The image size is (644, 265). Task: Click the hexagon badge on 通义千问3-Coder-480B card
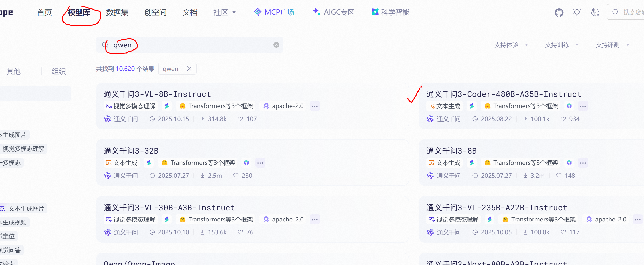click(x=569, y=106)
